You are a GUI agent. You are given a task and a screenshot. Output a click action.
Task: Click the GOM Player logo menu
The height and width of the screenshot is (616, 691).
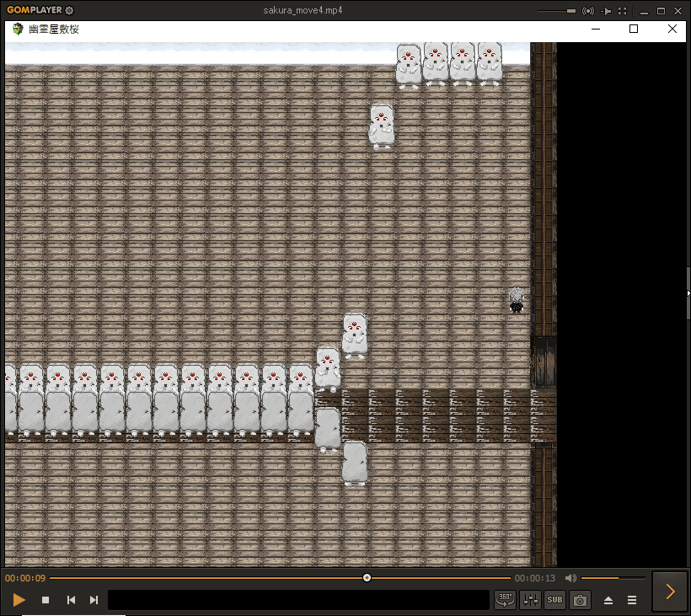[x=34, y=10]
